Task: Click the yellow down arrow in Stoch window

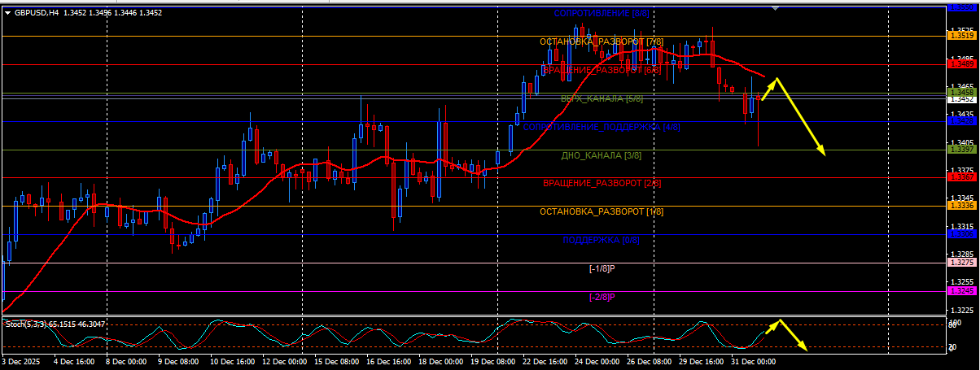Action: click(794, 336)
